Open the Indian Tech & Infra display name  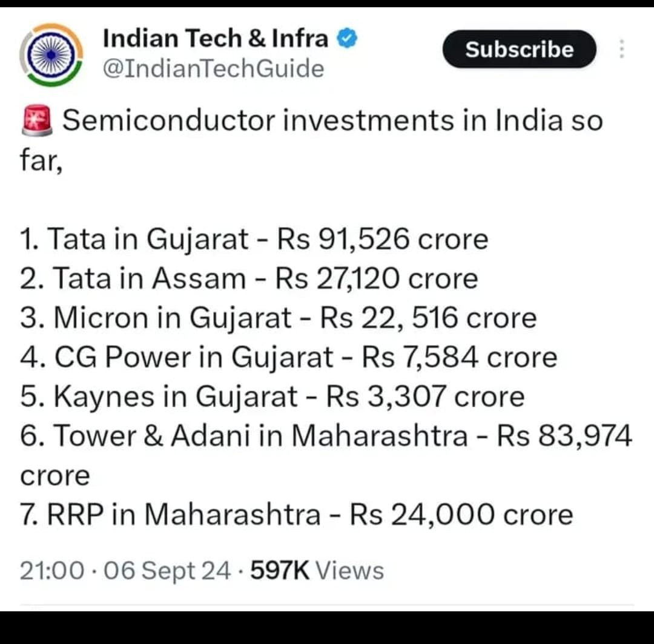click(x=215, y=38)
